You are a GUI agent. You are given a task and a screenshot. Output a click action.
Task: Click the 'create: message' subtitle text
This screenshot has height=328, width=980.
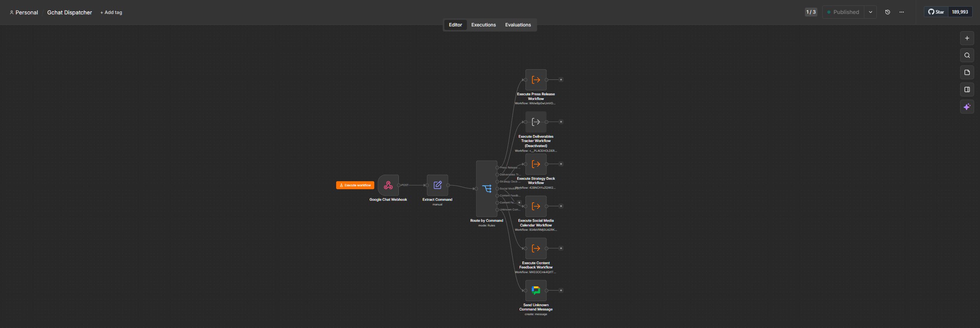coord(536,314)
